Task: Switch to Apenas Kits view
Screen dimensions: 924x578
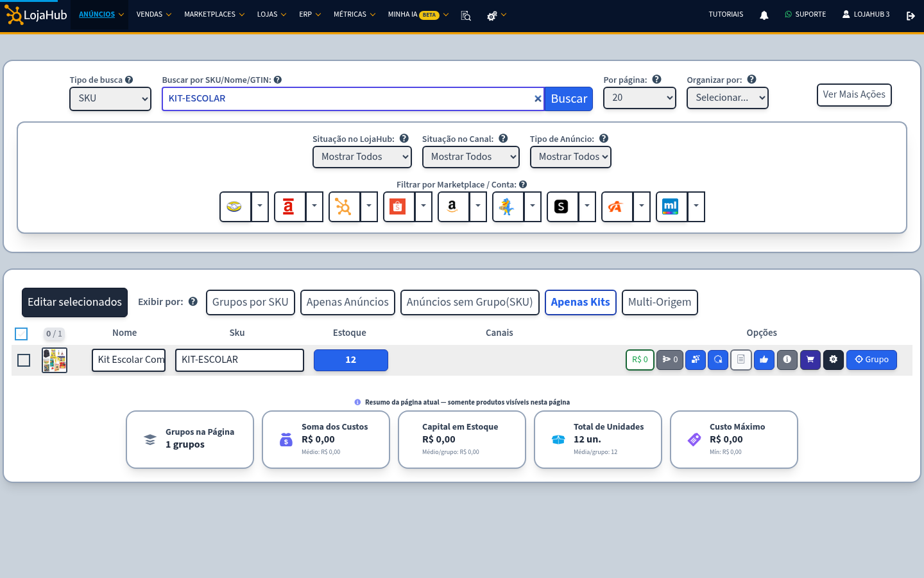Action: coord(581,302)
